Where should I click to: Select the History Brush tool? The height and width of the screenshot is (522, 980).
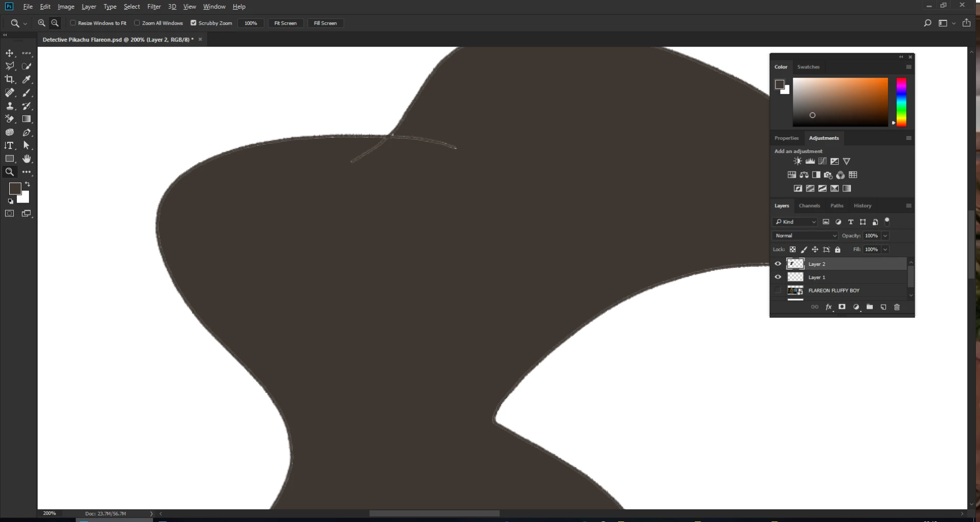27,106
